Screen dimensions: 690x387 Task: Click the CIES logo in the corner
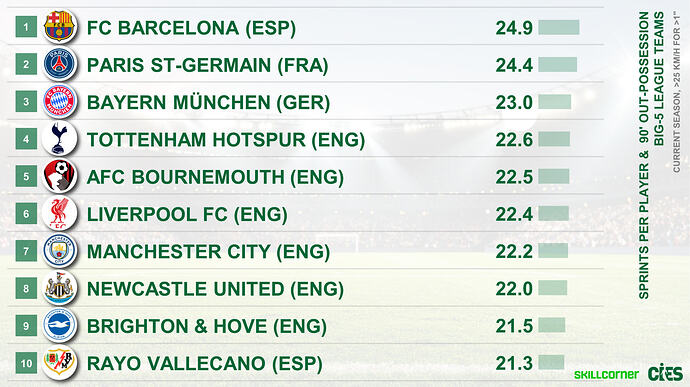tap(665, 373)
